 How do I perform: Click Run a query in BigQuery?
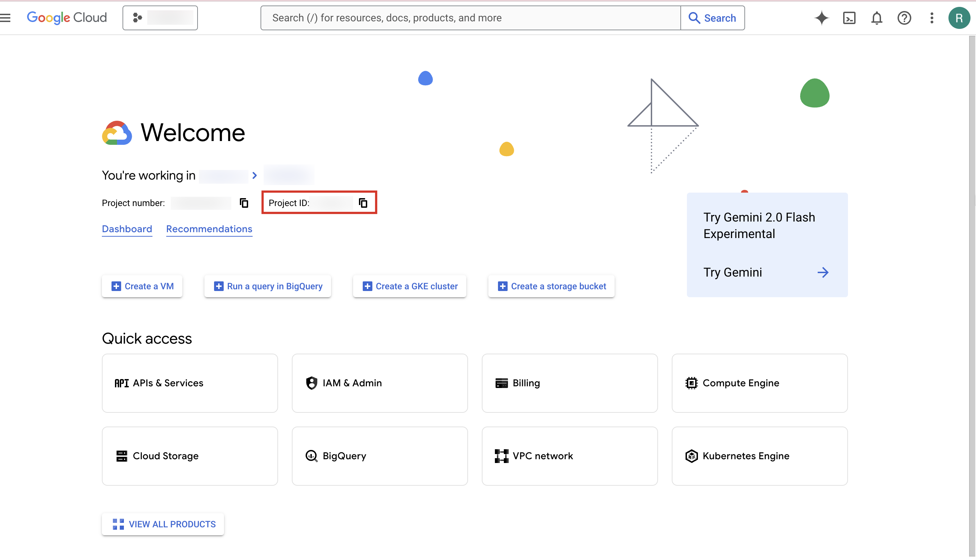coord(268,286)
